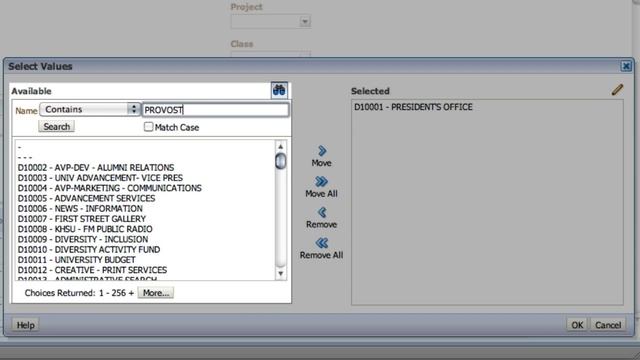The height and width of the screenshot is (360, 640).
Task: Click the available list scroll up arrow
Action: [280, 146]
